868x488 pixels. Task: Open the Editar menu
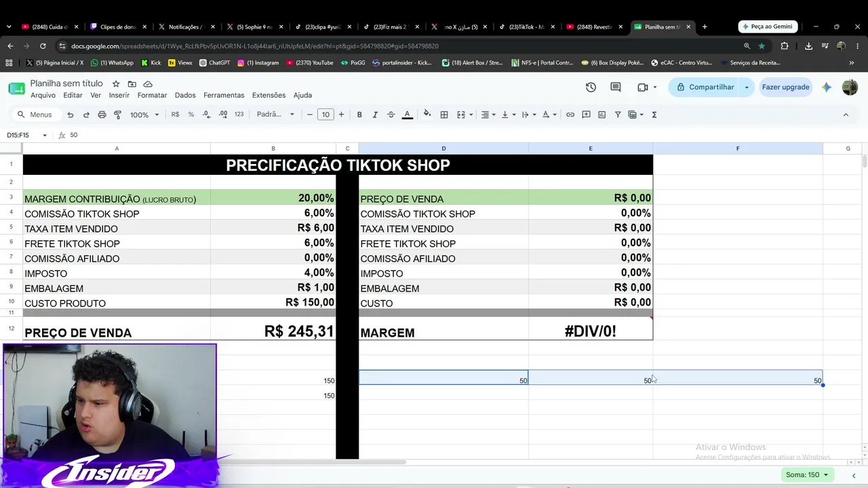(73, 96)
